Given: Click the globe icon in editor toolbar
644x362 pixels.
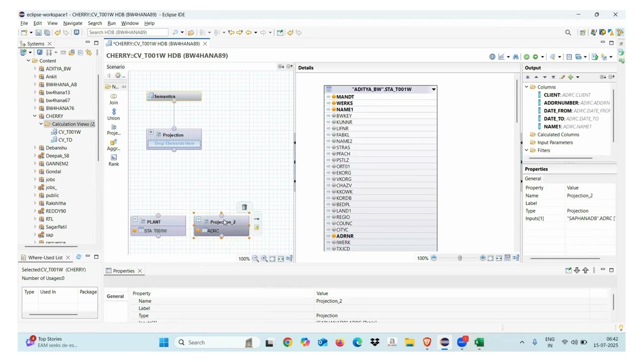Looking at the screenshot, I should 492,57.
